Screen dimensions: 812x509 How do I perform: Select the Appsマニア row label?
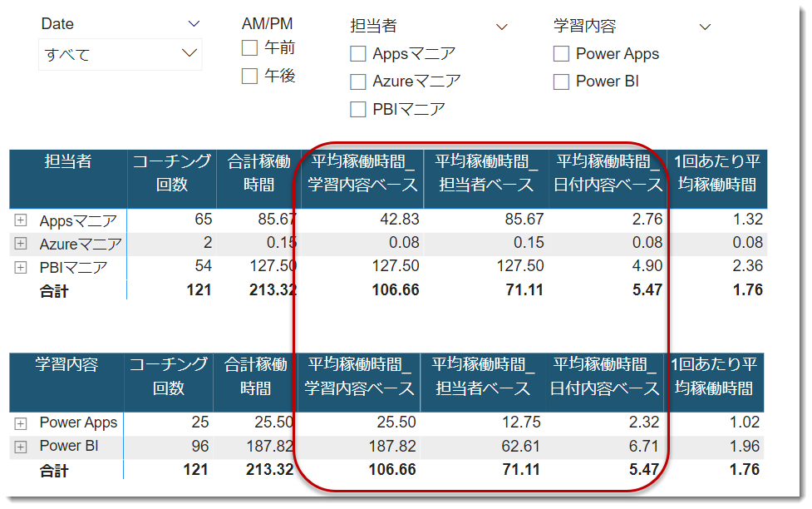[x=79, y=220]
